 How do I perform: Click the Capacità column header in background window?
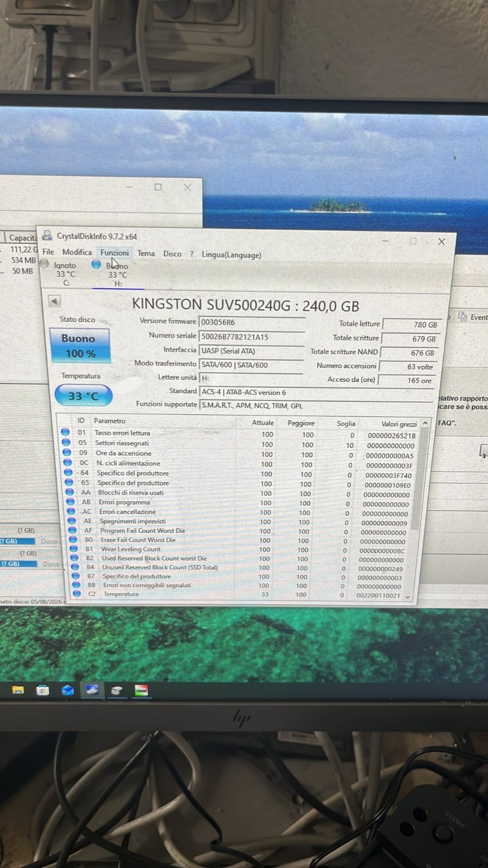(x=22, y=238)
